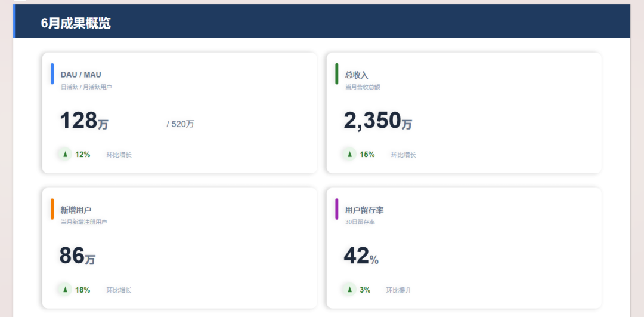
Task: Click the 2,350万 revenue figure
Action: coord(378,121)
